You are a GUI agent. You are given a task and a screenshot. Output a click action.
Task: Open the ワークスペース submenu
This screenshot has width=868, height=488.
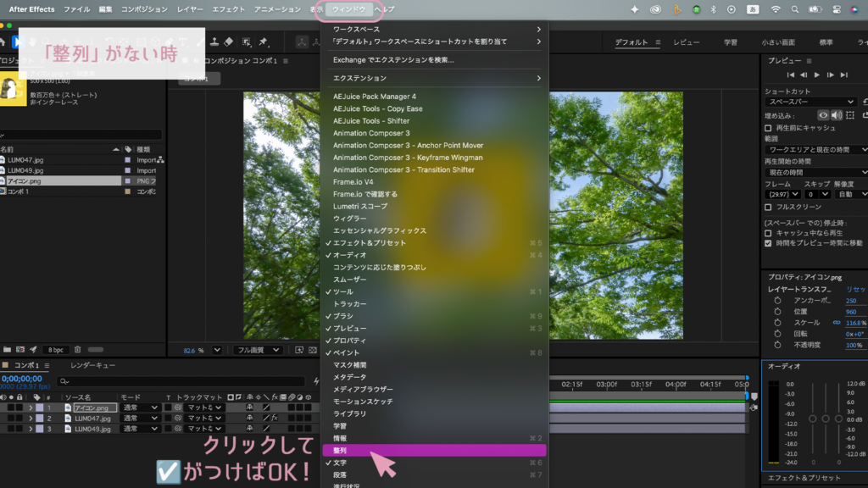tap(434, 30)
